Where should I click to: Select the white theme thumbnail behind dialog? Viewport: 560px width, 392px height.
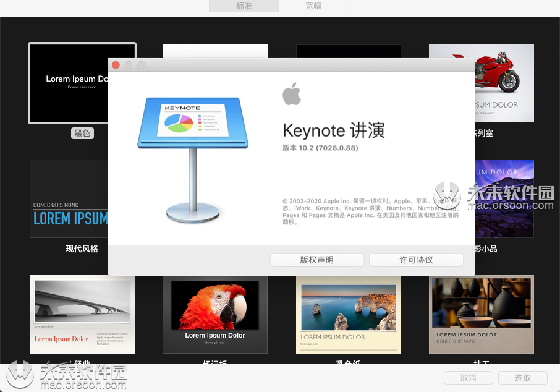point(215,51)
